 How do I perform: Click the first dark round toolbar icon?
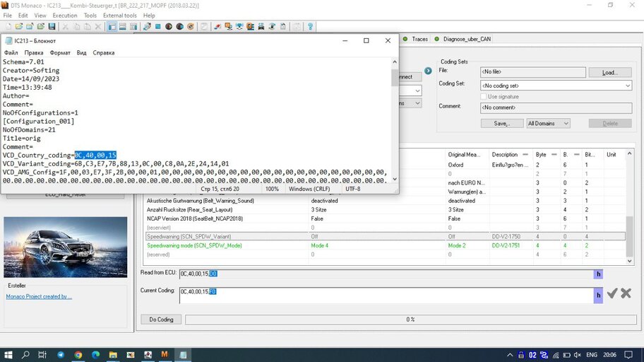tap(168, 26)
